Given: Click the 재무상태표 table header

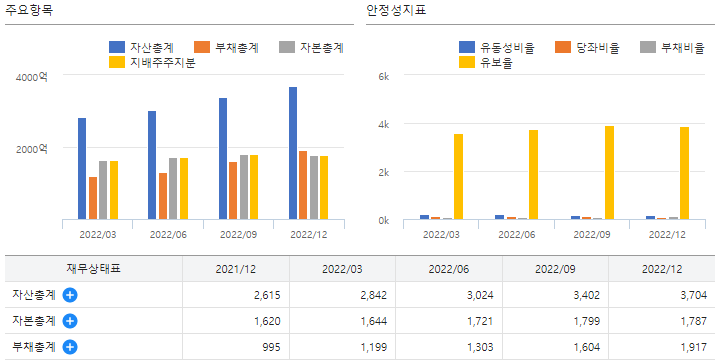Looking at the screenshot, I should click(x=93, y=269).
